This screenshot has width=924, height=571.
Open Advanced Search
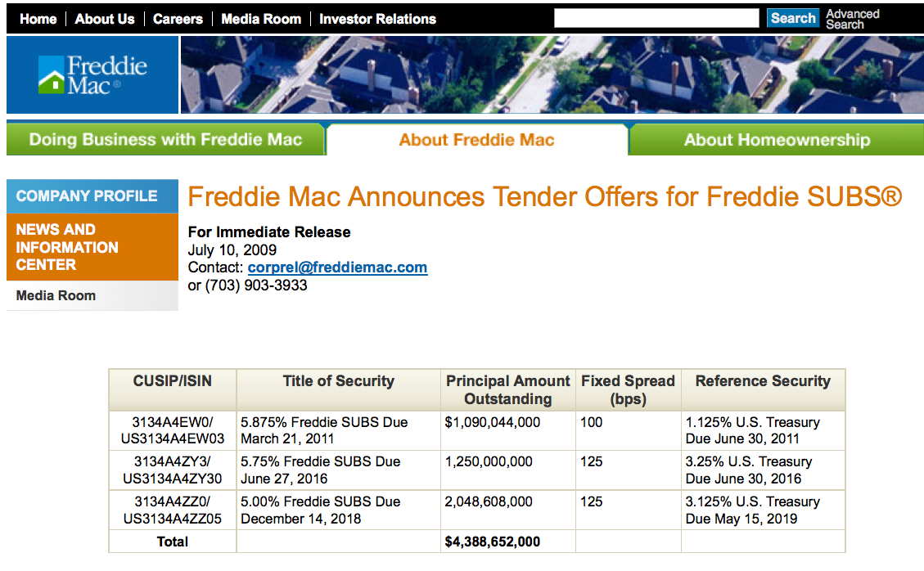852,17
